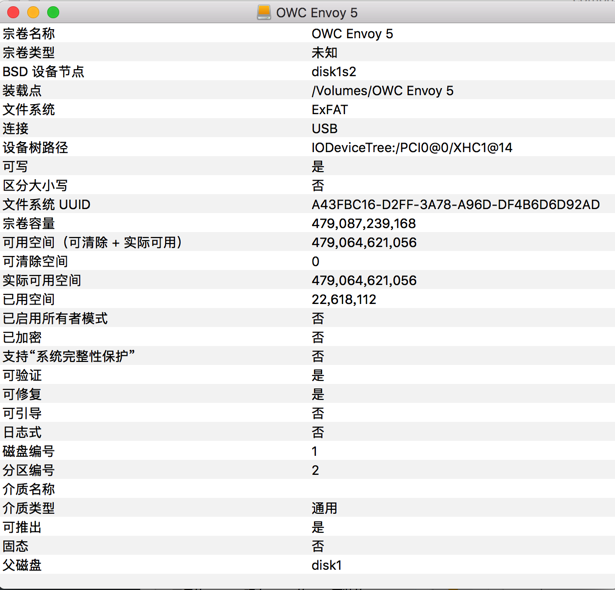Viewport: 615px width, 590px height.
Task: Click the 可引导 label
Action: tap(22, 413)
